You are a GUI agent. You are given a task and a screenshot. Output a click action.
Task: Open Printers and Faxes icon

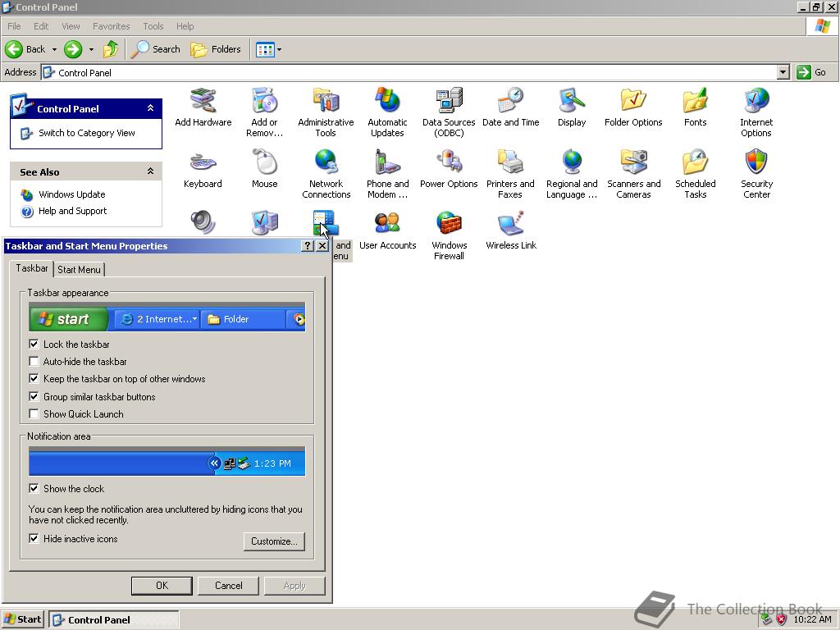coord(510,162)
